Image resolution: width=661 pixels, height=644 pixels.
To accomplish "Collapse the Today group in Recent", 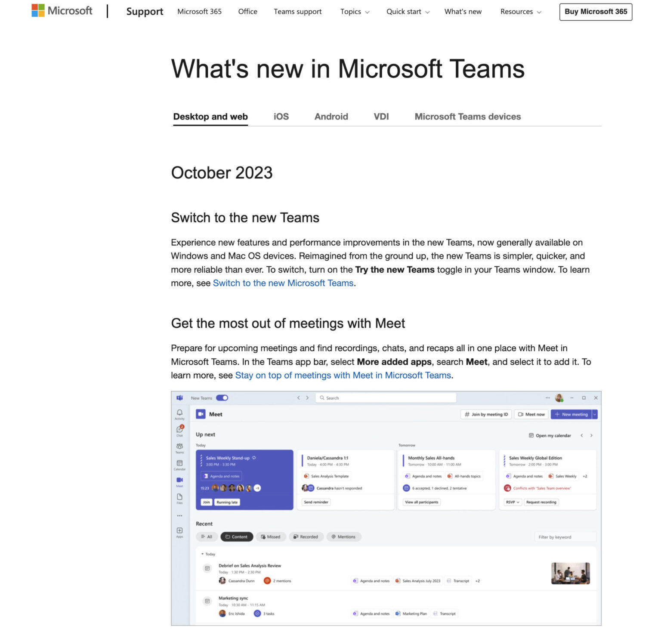I will [203, 554].
